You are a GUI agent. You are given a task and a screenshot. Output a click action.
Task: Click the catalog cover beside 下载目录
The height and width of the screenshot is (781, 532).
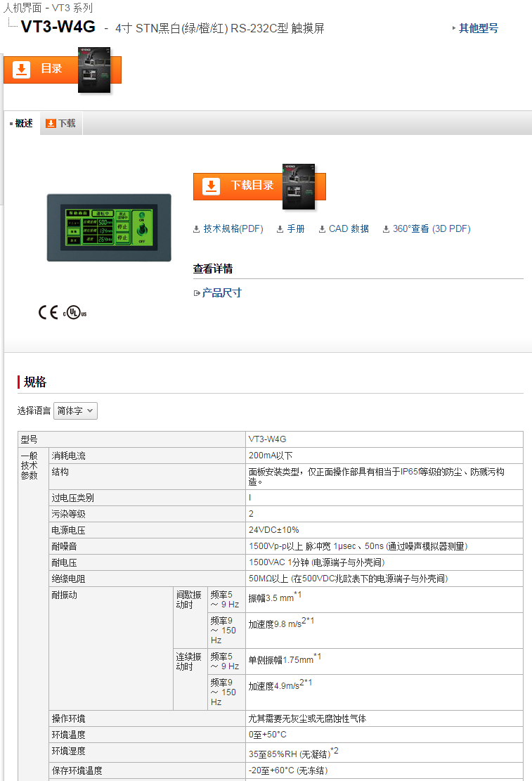tap(299, 186)
